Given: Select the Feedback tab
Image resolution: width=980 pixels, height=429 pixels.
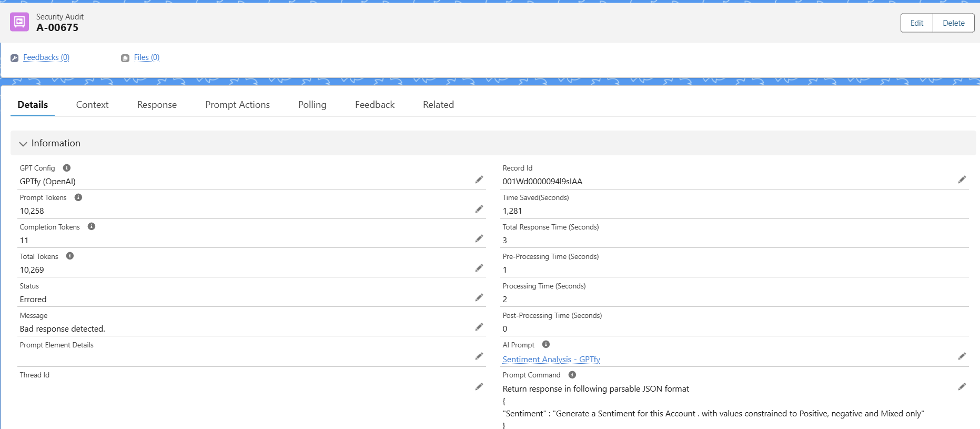Looking at the screenshot, I should point(375,105).
